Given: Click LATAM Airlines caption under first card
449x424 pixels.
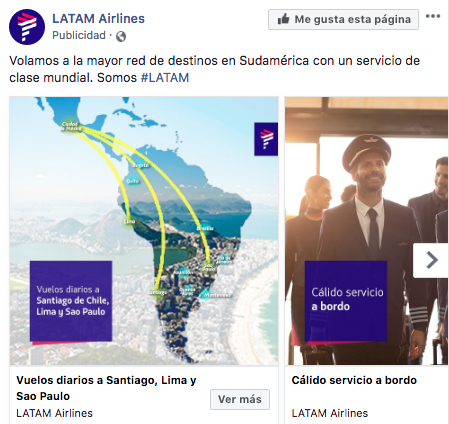Looking at the screenshot, I should click(54, 413).
